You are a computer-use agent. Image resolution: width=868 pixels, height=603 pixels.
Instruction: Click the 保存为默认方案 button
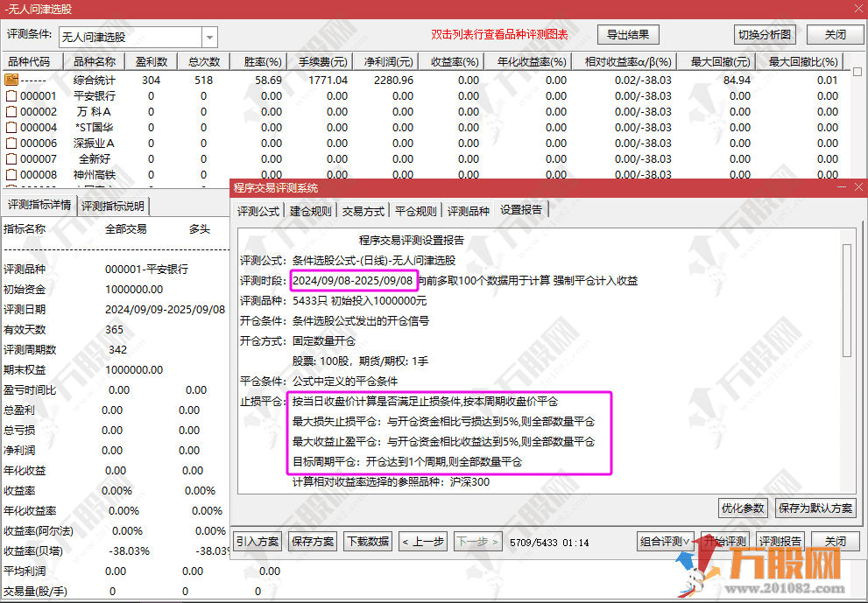(815, 508)
